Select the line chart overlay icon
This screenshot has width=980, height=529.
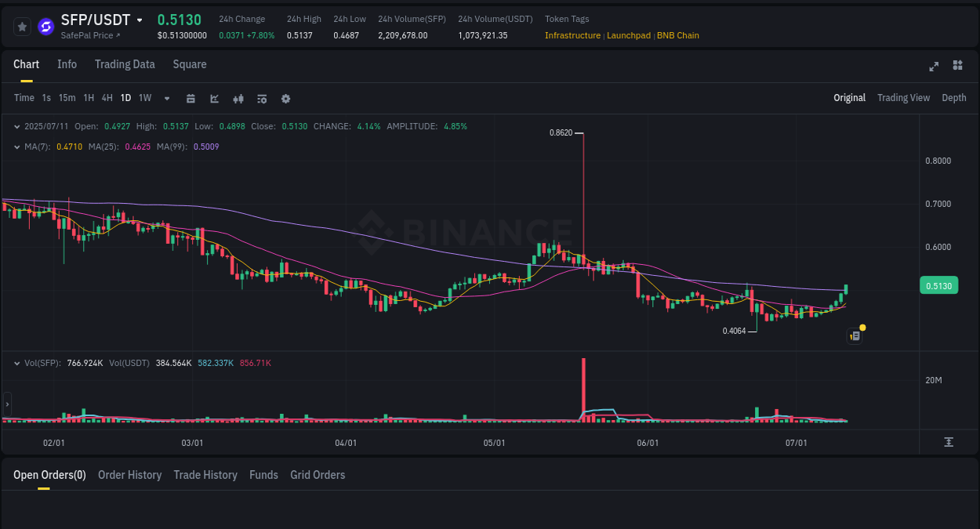click(x=213, y=98)
